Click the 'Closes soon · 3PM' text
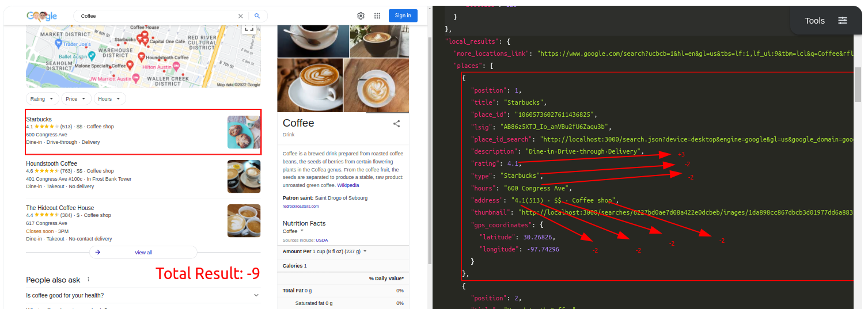Screen dimensions: 868x309 pos(47,231)
